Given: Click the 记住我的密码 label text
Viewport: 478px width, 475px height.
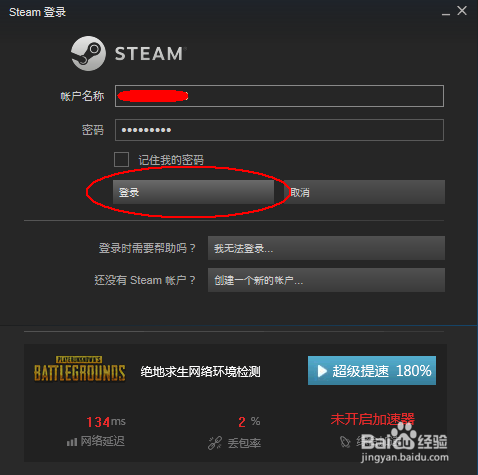Looking at the screenshot, I should [171, 160].
